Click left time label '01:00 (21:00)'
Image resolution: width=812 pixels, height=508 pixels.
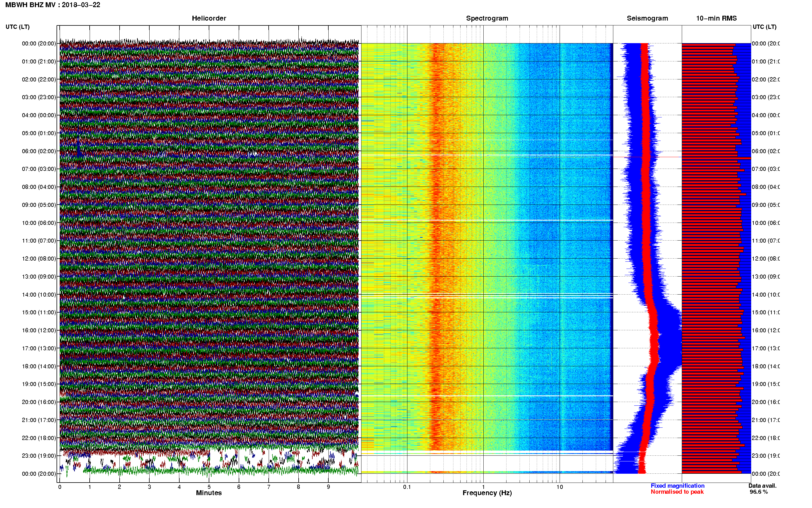(x=39, y=61)
